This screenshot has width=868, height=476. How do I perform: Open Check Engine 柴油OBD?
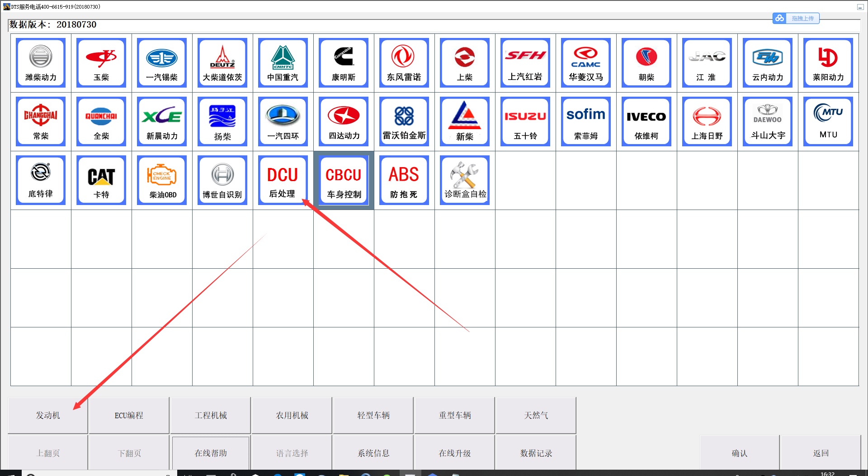(162, 180)
